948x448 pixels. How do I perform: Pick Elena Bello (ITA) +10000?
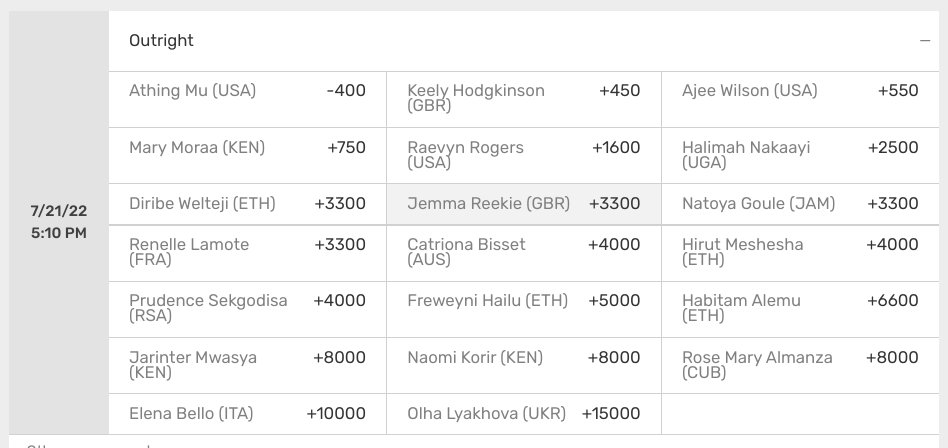point(248,414)
